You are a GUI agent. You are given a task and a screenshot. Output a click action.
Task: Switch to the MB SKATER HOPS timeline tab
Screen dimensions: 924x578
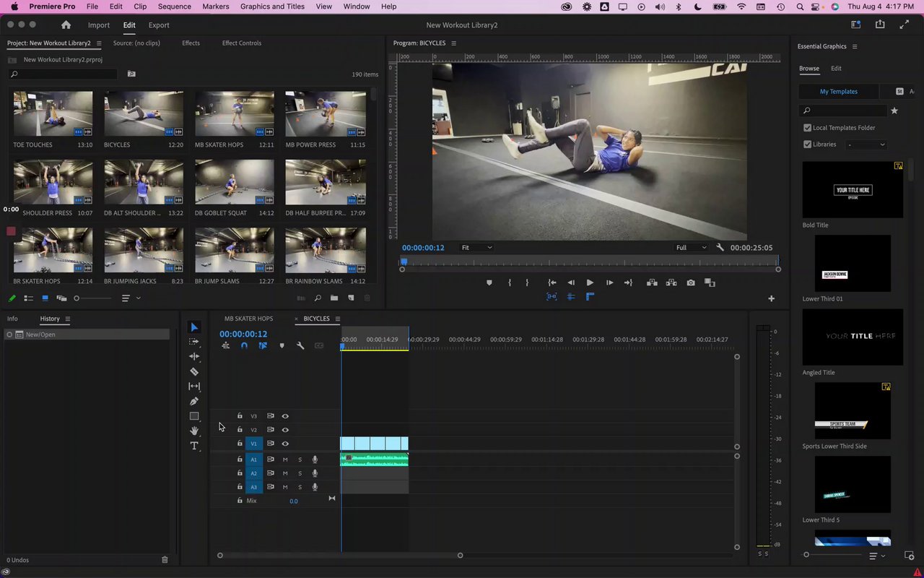pos(248,319)
